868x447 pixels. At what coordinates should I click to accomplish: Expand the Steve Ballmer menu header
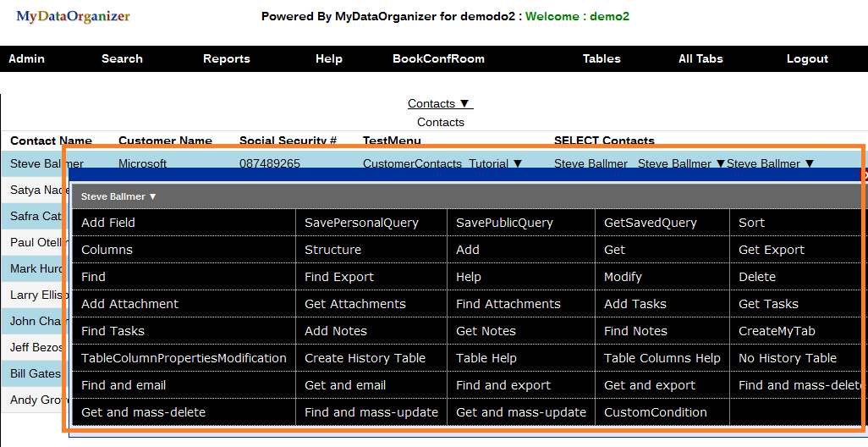119,196
